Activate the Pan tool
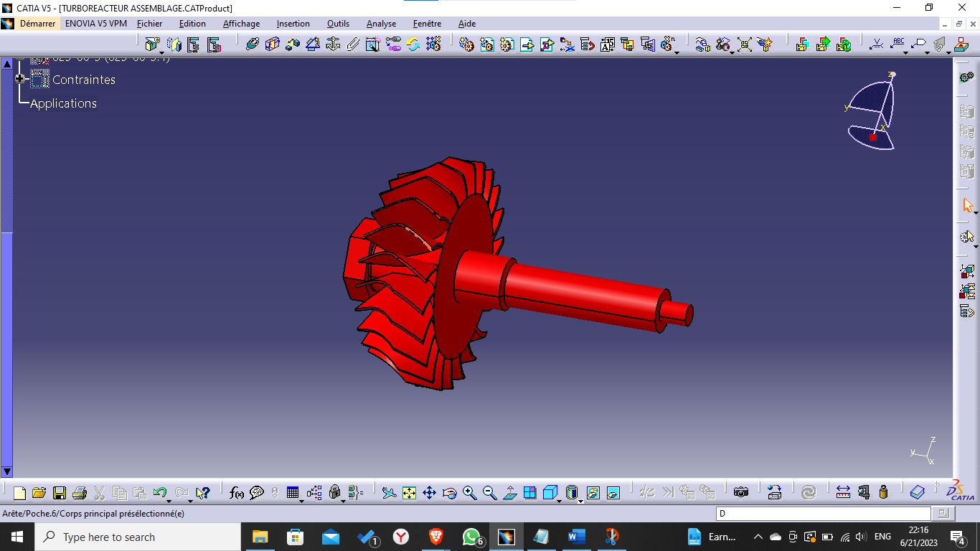The width and height of the screenshot is (980, 551). click(x=429, y=493)
